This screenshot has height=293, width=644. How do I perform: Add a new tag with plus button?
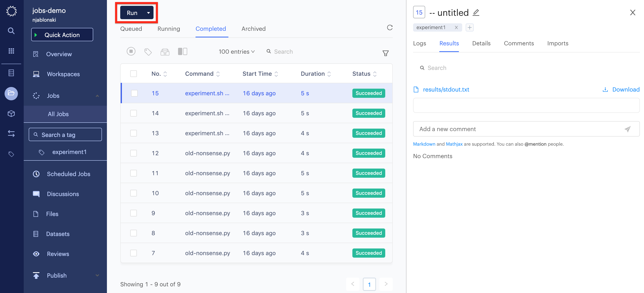(x=469, y=27)
